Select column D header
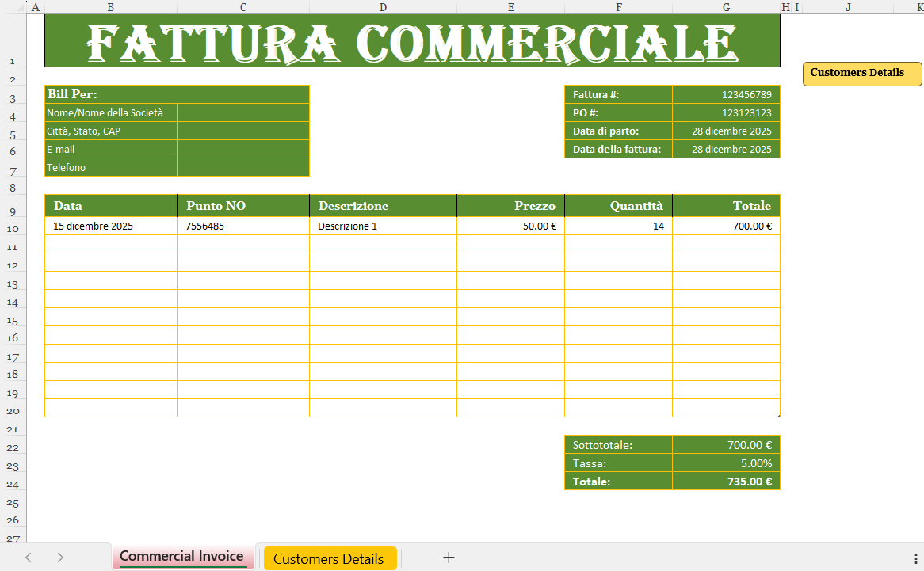The image size is (924, 571). point(383,7)
